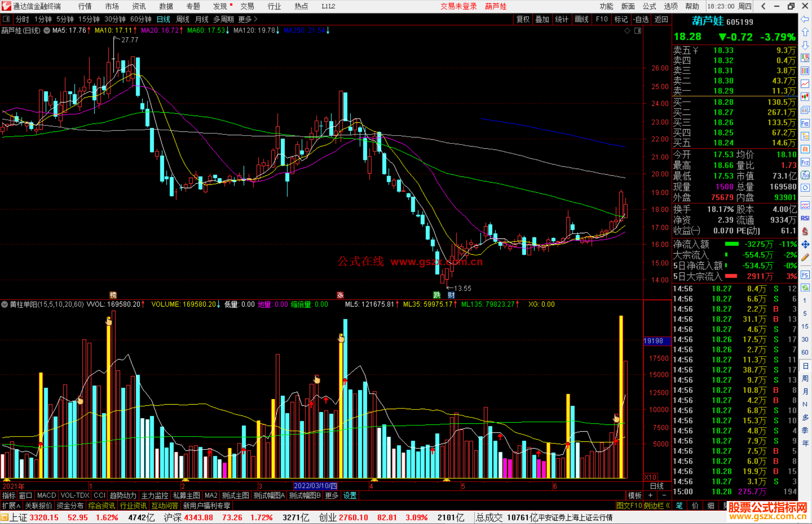
Task: Open the intraday line chart icon
Action: 805,84
